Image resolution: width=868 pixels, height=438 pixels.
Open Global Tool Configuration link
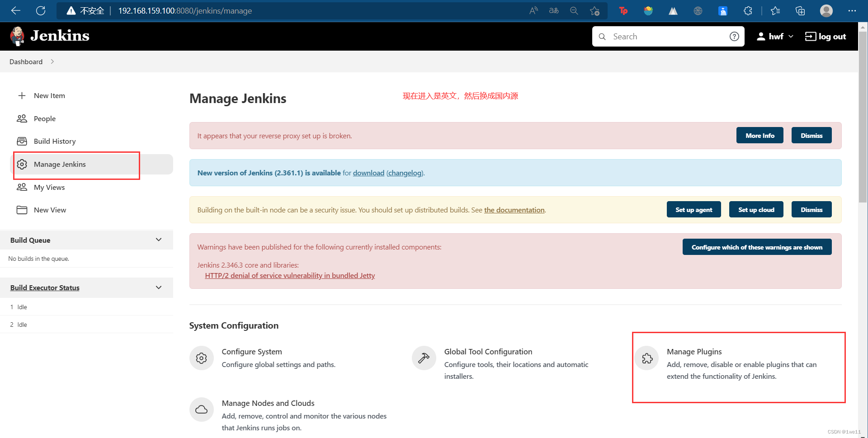click(x=488, y=352)
